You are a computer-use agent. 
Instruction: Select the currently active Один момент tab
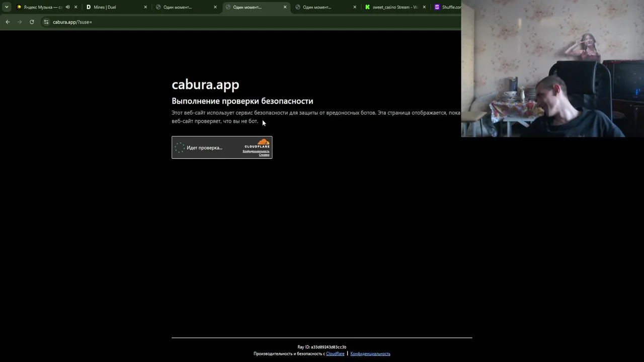[x=256, y=7]
